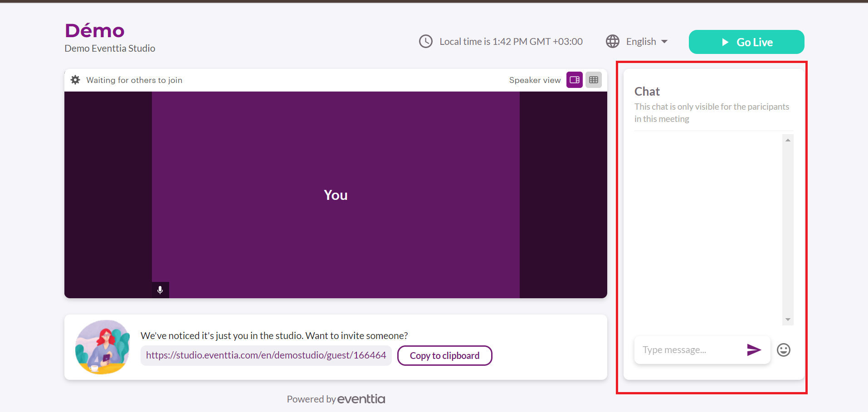Open the emoji picker in chat
Screen dimensions: 868x412
point(783,349)
